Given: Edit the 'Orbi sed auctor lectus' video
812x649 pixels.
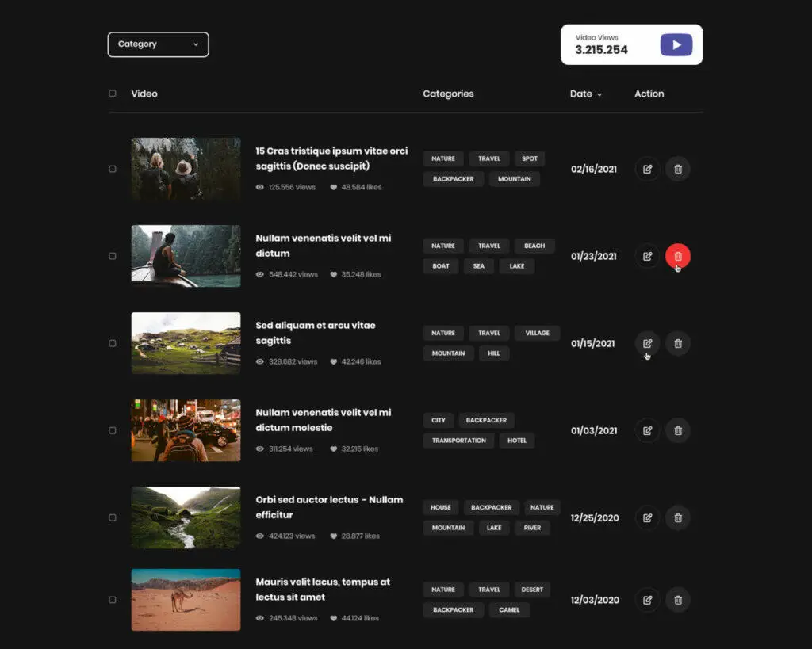Looking at the screenshot, I should click(647, 517).
